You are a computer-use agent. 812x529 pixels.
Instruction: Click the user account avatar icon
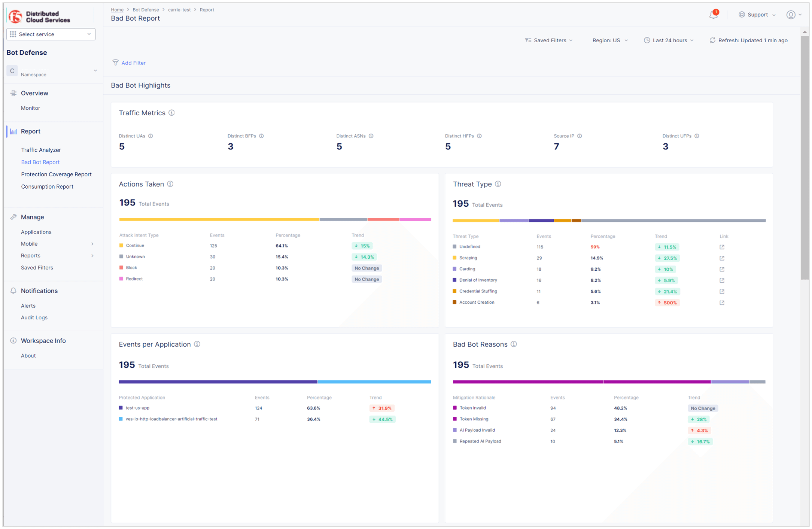click(x=791, y=15)
